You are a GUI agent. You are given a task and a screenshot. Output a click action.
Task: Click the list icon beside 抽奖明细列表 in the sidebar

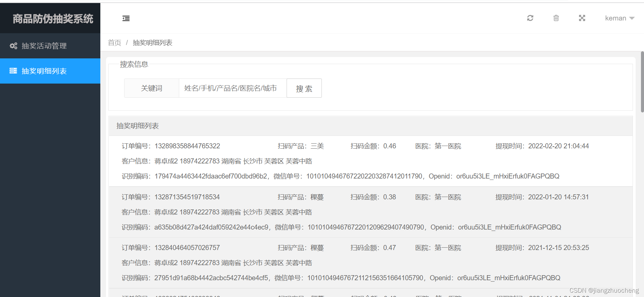pyautogui.click(x=13, y=71)
